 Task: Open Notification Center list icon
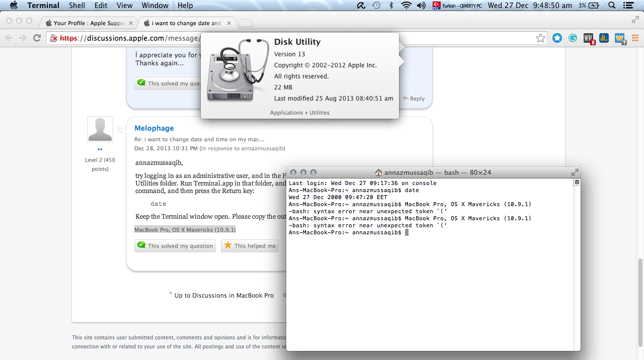click(628, 6)
